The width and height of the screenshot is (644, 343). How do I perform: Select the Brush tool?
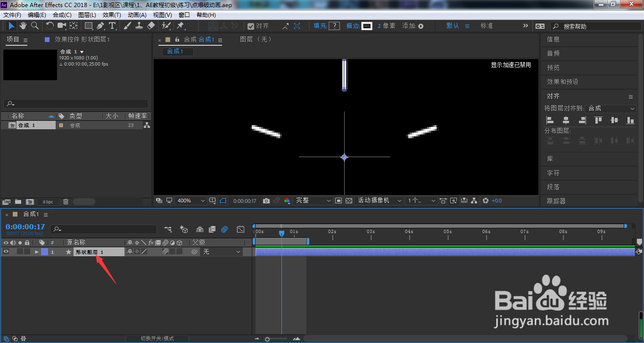[x=127, y=25]
